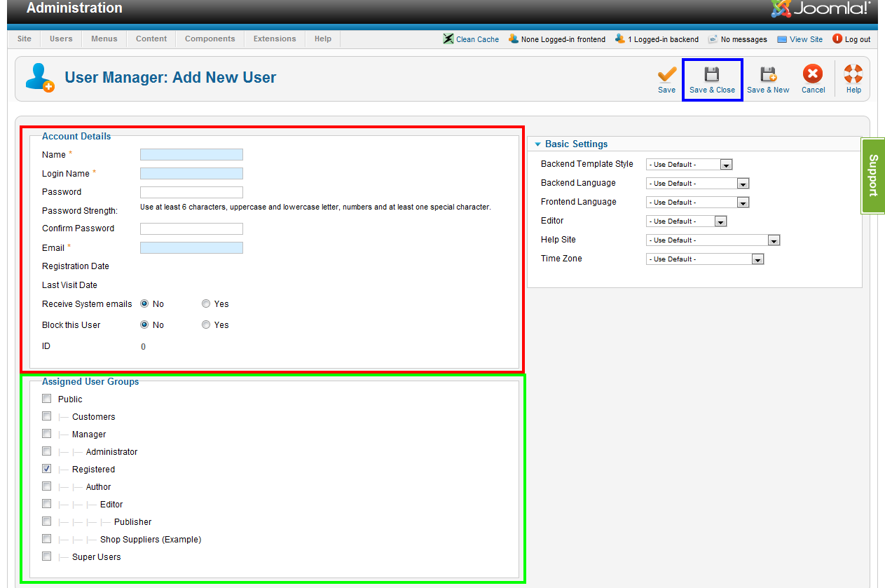Image resolution: width=885 pixels, height=588 pixels.
Task: Open the Backend Language dropdown
Action: pos(698,184)
